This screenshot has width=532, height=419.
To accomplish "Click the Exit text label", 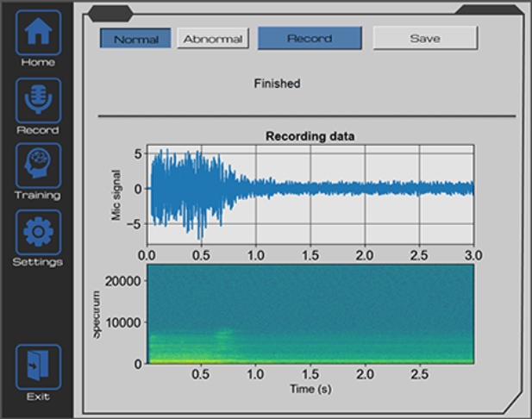I will tap(38, 397).
